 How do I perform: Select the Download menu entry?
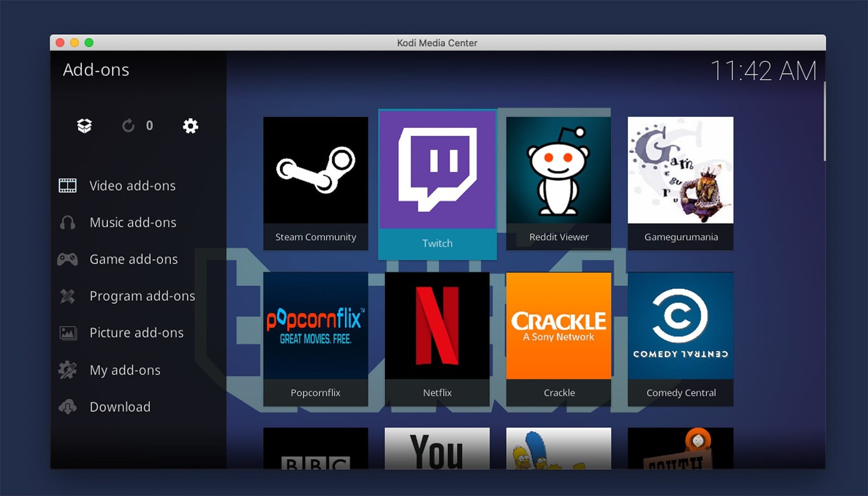coord(120,407)
